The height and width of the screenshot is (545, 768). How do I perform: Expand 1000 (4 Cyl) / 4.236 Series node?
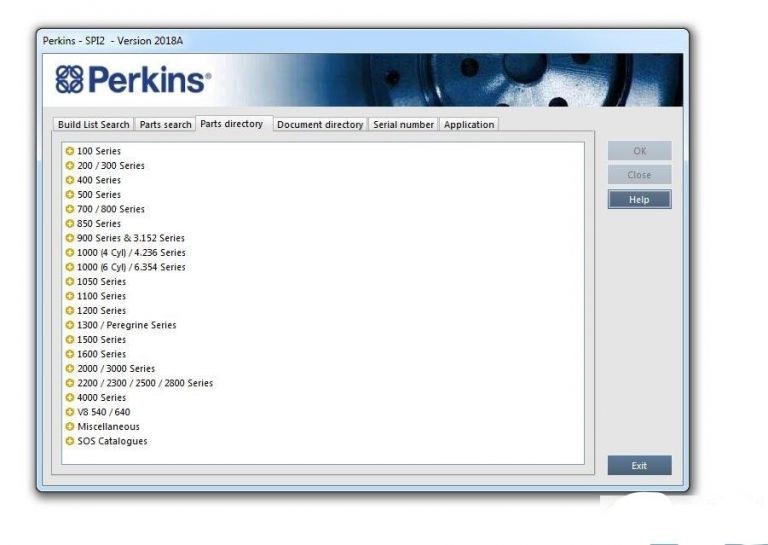(x=70, y=253)
